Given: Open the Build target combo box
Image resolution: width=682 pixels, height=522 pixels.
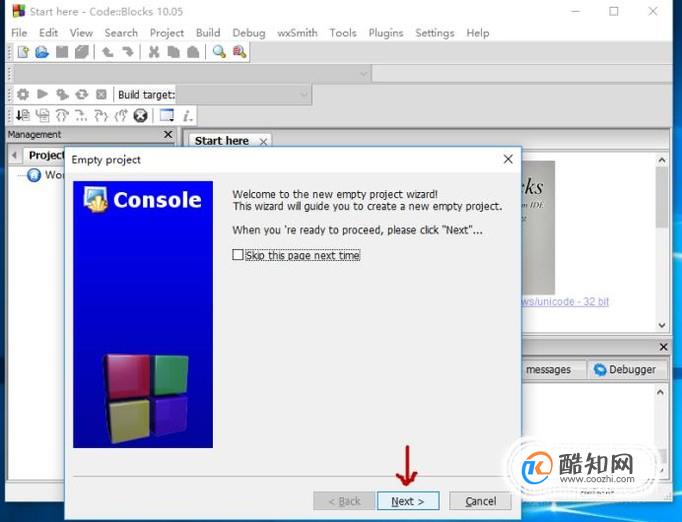Looking at the screenshot, I should 244,95.
